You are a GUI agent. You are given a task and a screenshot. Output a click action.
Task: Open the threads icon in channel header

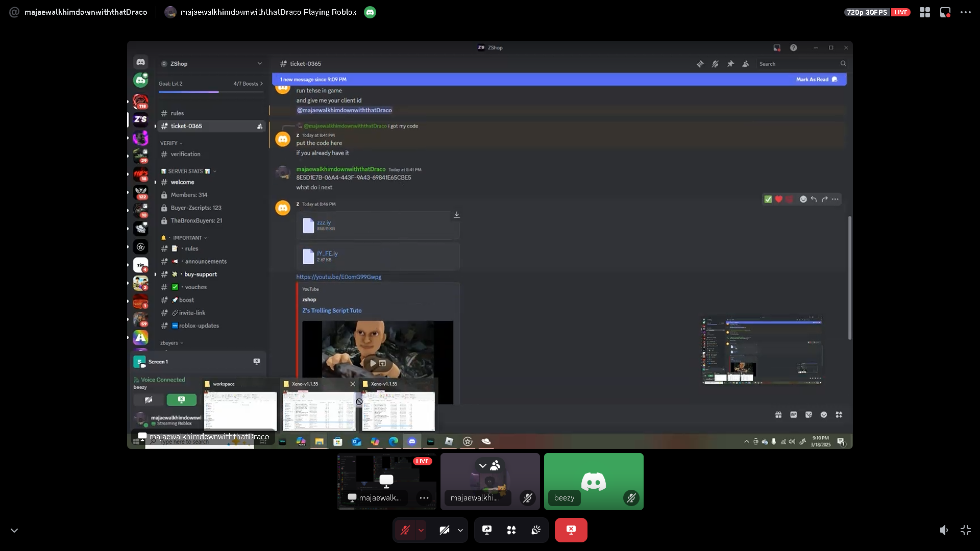click(700, 64)
